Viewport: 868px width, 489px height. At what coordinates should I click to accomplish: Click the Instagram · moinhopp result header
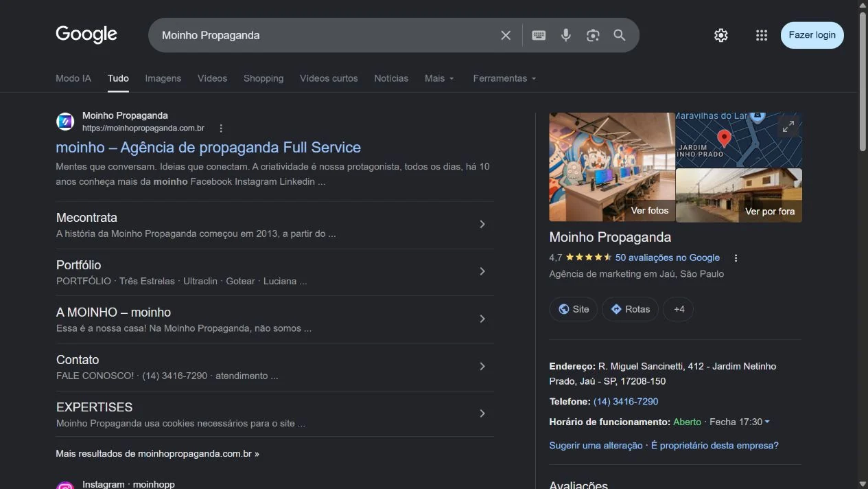point(128,484)
